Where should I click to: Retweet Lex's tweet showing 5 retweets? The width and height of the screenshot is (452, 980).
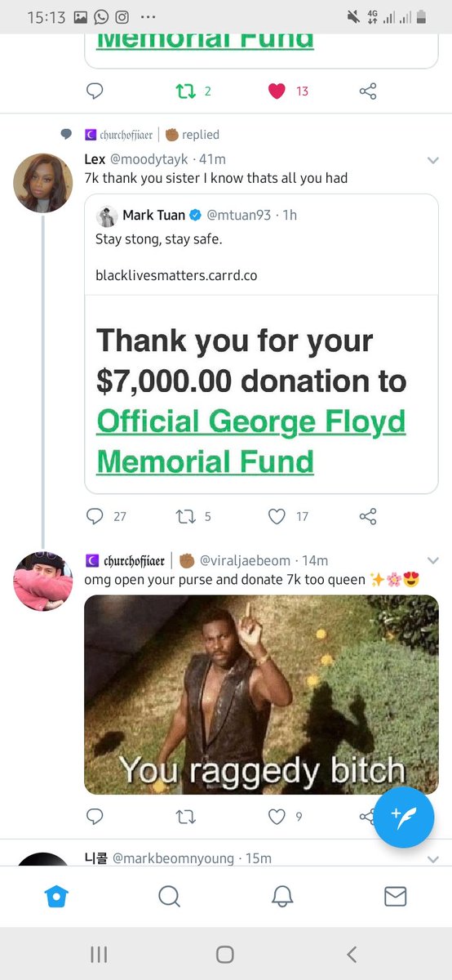point(184,516)
